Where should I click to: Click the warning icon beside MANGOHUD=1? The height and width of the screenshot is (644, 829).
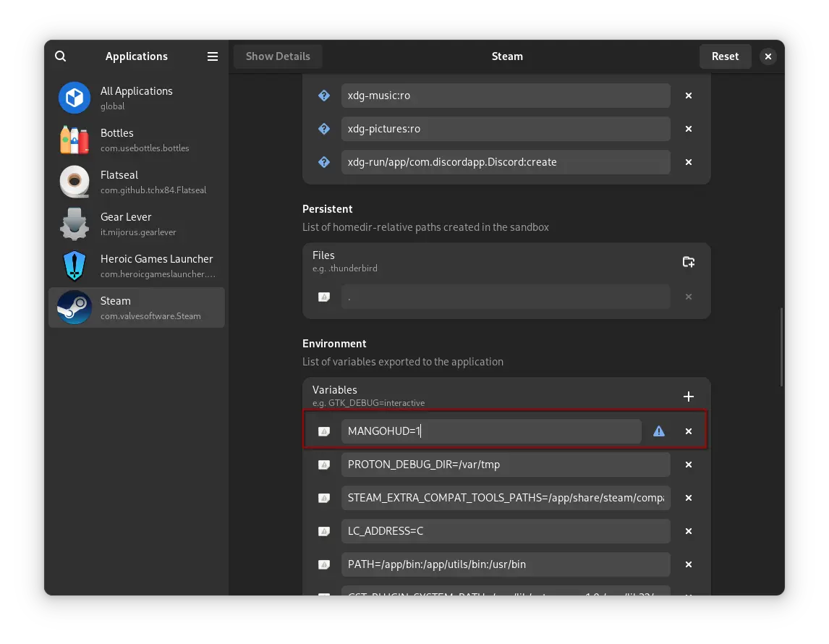[659, 431]
